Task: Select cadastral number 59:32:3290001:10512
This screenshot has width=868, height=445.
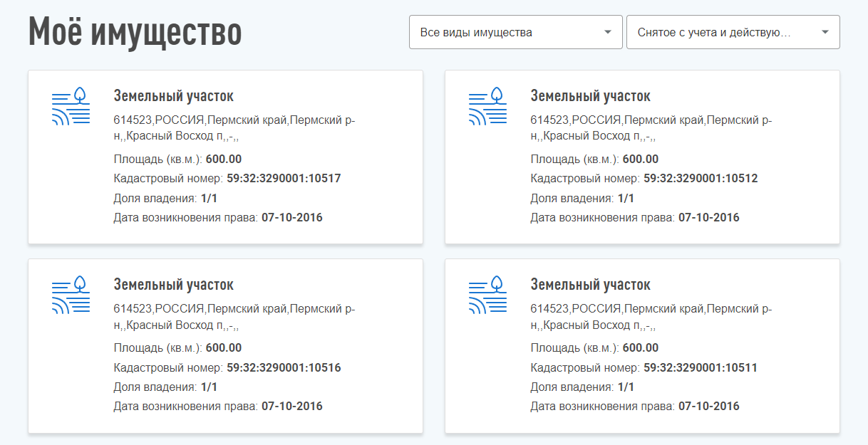Action: (x=701, y=179)
